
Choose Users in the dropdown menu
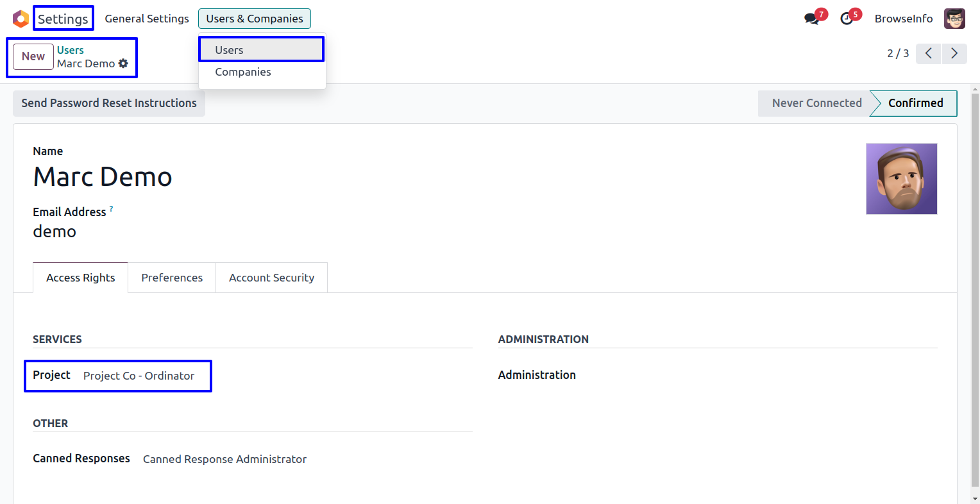point(229,50)
